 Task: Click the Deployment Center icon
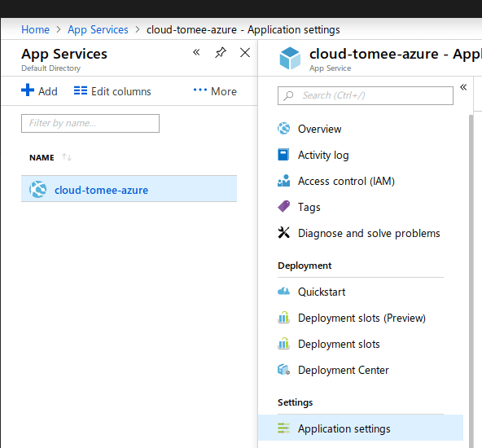(x=283, y=370)
